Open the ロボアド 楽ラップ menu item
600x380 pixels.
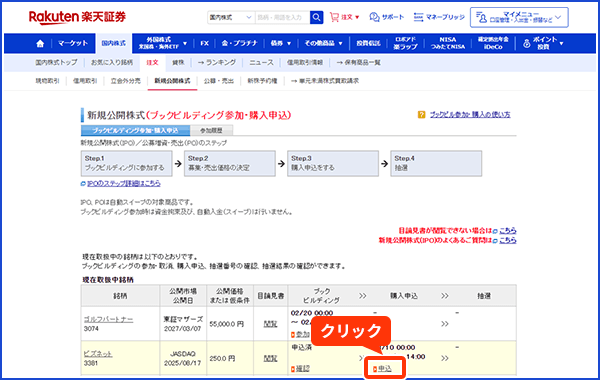click(405, 43)
